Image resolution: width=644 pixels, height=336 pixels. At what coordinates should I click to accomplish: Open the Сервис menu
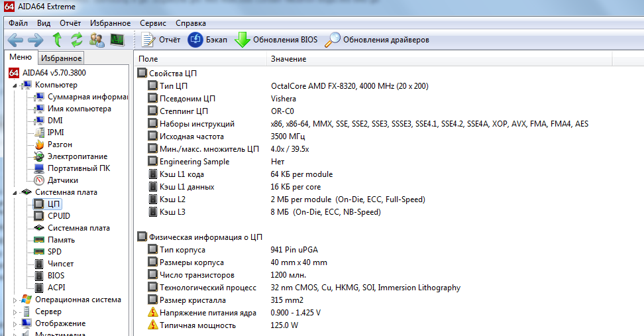pyautogui.click(x=153, y=23)
